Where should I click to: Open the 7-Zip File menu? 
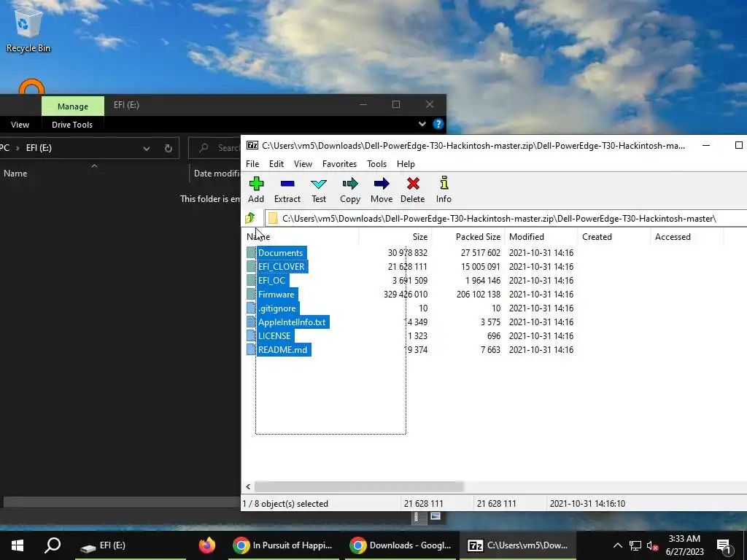252,164
